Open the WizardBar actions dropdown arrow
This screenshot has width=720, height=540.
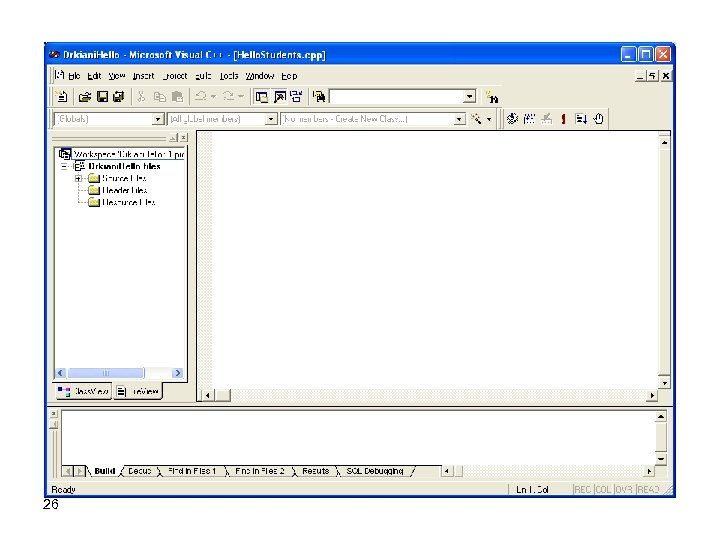click(489, 119)
